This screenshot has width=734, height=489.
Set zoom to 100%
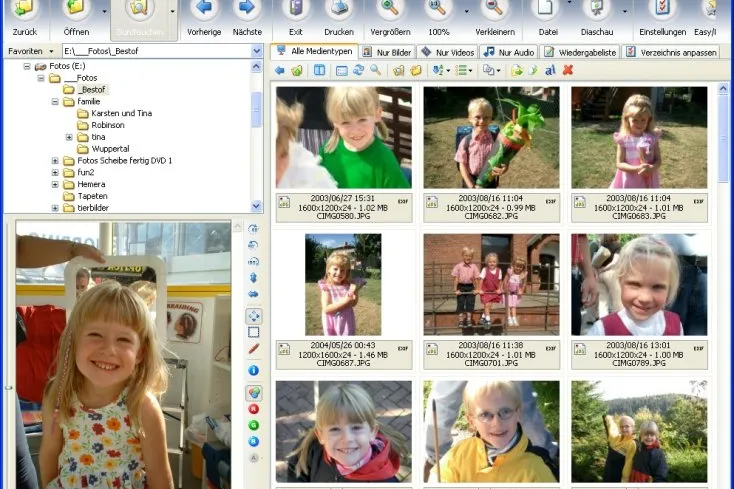(x=439, y=19)
